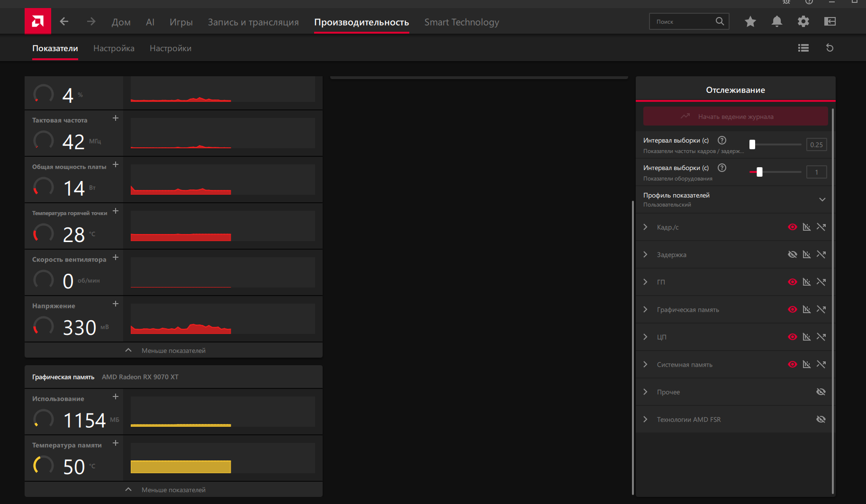Expand the ЦП section
The image size is (866, 504).
pyautogui.click(x=645, y=337)
